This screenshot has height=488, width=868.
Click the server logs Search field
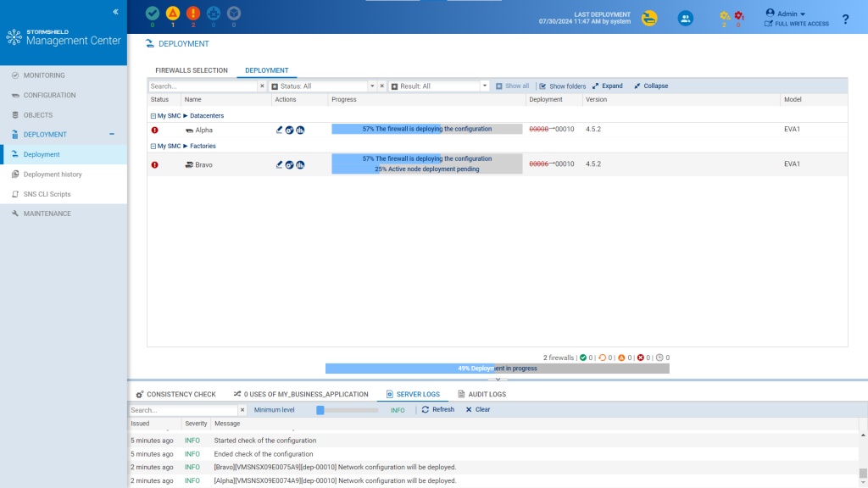pyautogui.click(x=183, y=410)
